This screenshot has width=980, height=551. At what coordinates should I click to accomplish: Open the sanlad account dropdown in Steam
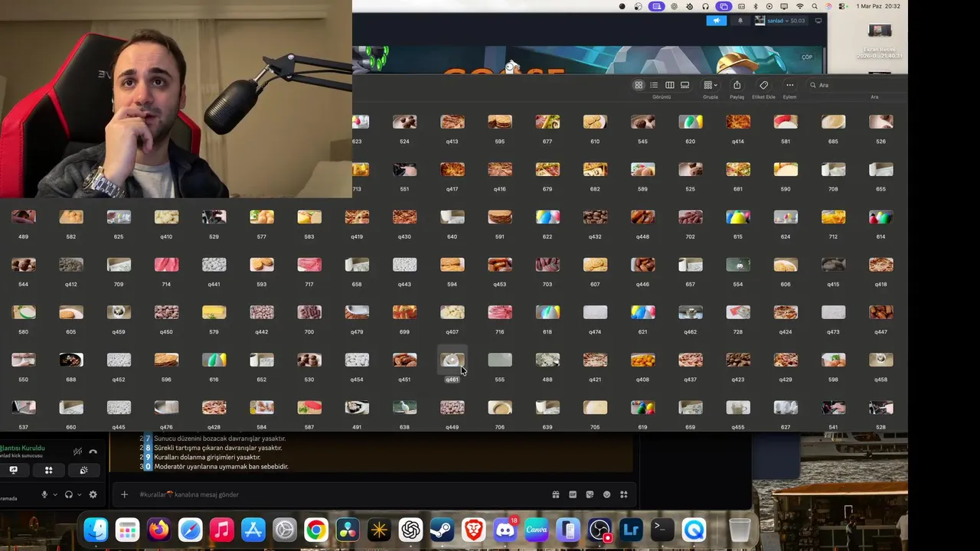[780, 21]
